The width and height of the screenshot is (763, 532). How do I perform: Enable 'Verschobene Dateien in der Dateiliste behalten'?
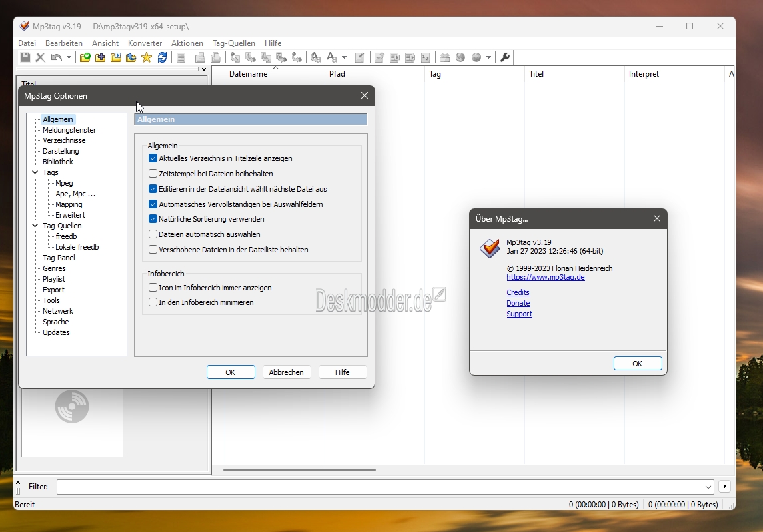point(153,250)
